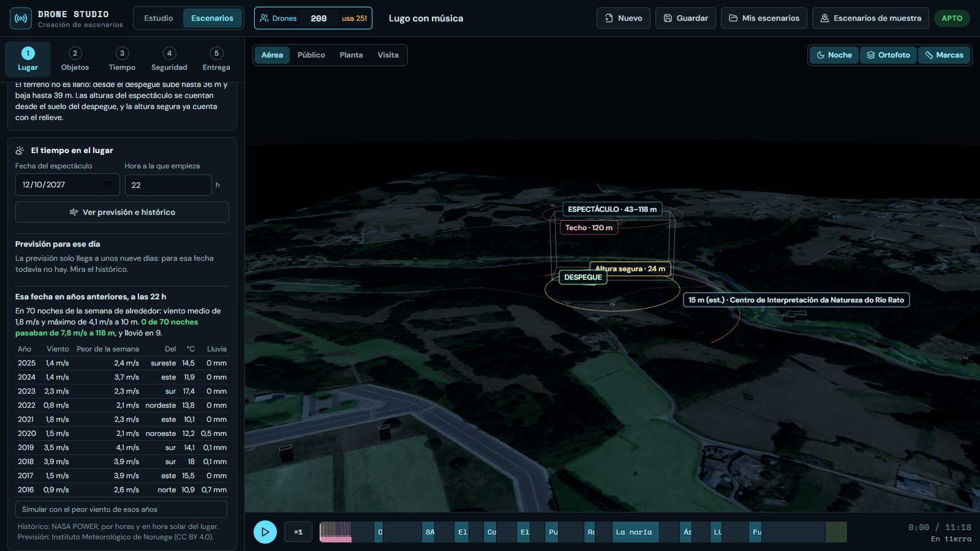980x551 pixels.
Task: Toggle Noche night mode
Action: tap(834, 55)
